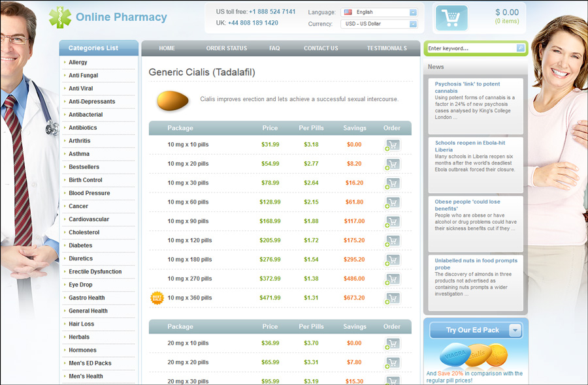Open Eye Drop category
Screen dimensions: 588x385
coord(80,285)
